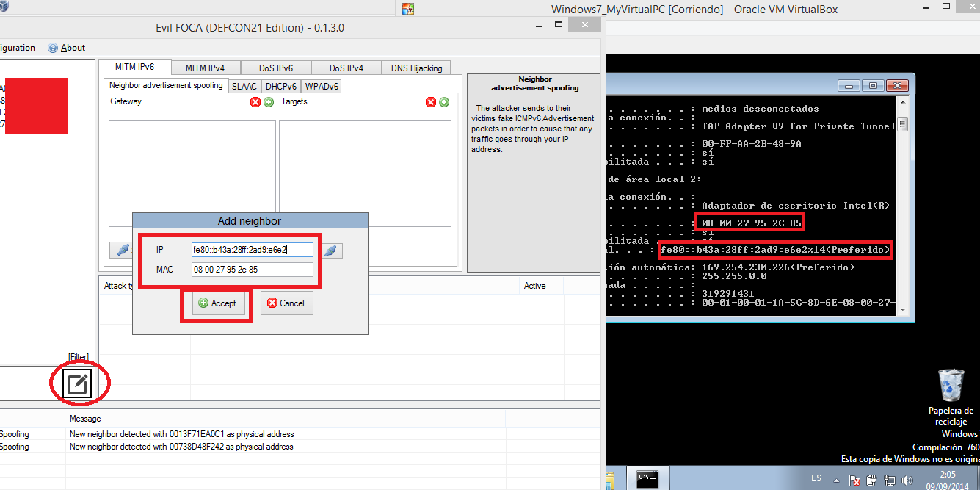
Task: Click inside the Gateway list box
Action: pyautogui.click(x=192, y=173)
